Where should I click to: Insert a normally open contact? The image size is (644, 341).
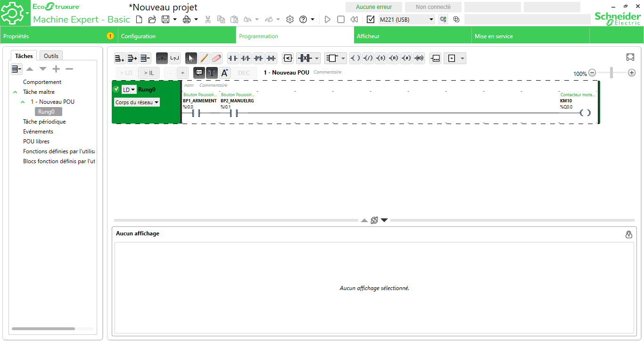[233, 58]
